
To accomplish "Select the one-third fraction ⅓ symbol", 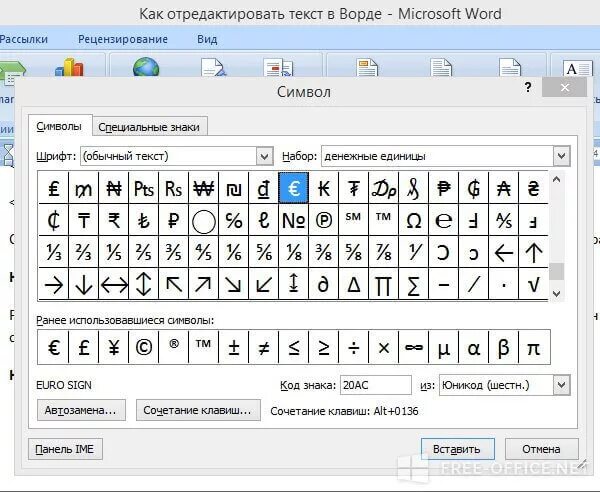I will point(54,252).
